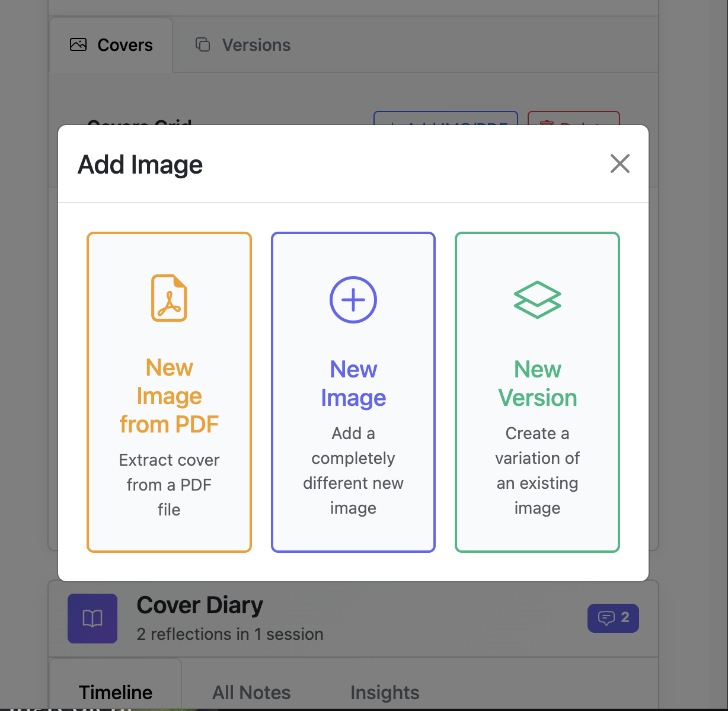Select the New Image option title
Image resolution: width=728 pixels, height=711 pixels.
[x=353, y=383]
